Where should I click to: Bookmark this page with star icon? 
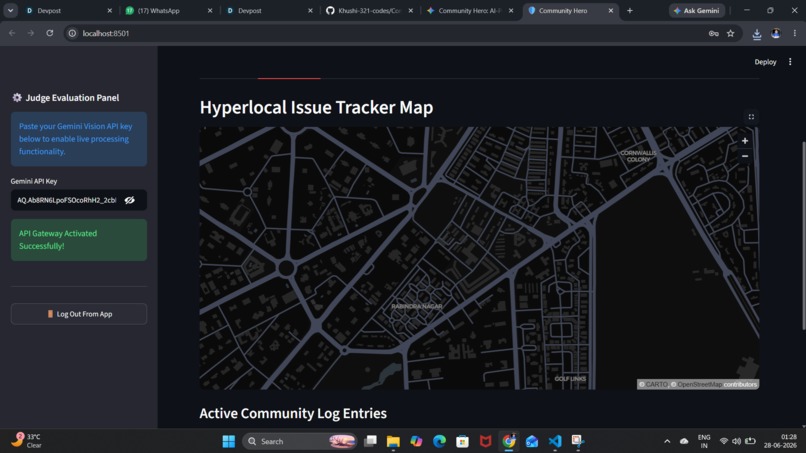pos(730,33)
